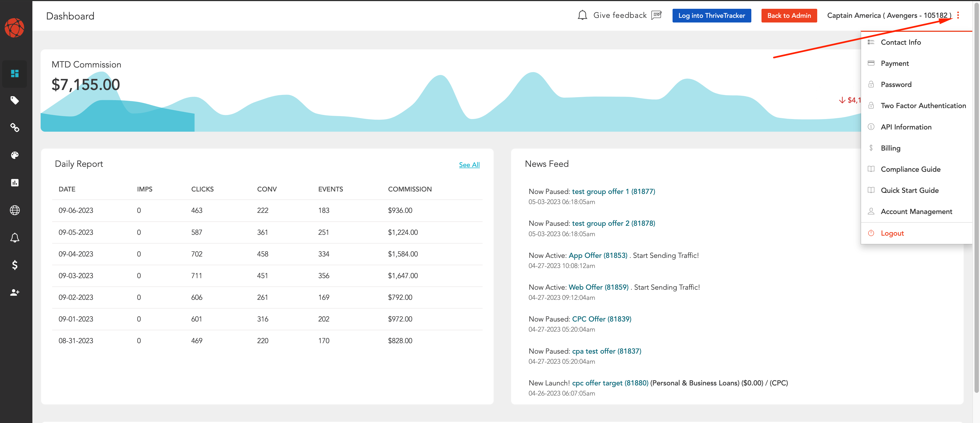Click the 08-31-2023 date cell
Screen dimensions: 980x423
76,341
